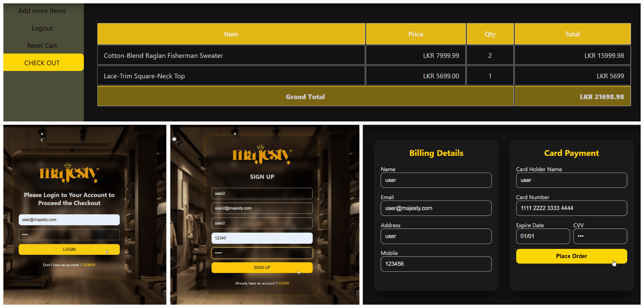Screen dimensions: 644x308
Task: Click the CHECK OUT sidebar button
Action: pos(44,62)
